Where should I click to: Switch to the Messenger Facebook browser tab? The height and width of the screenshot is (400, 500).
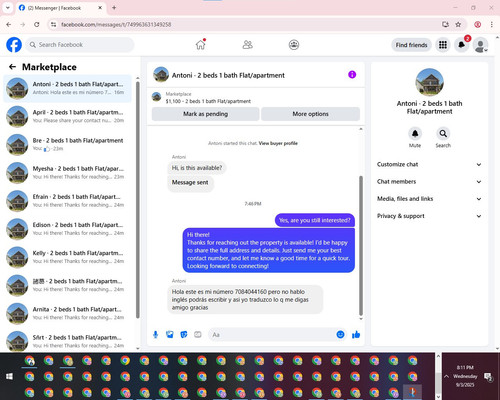60,8
